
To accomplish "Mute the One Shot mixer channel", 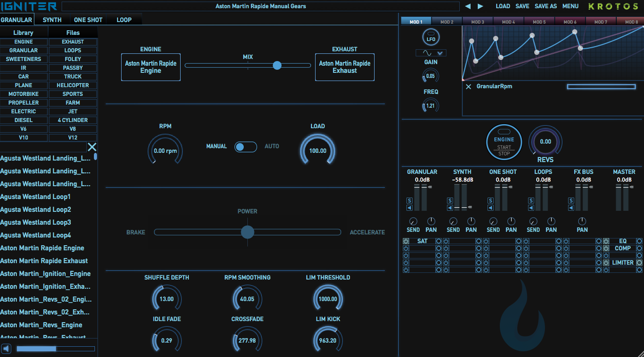I will (491, 208).
